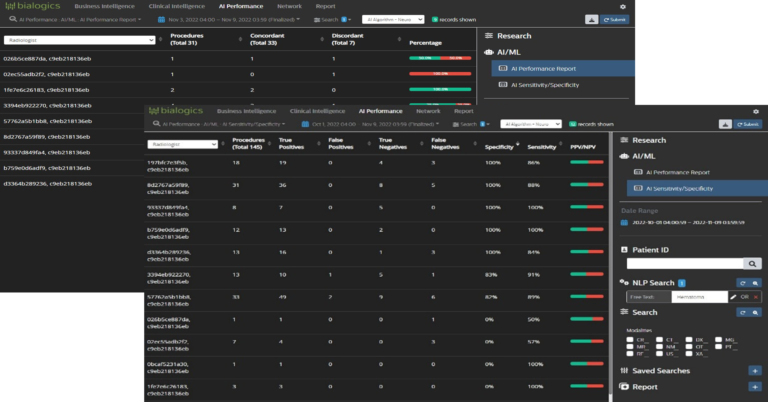This screenshot has width=768, height=402.
Task: Check the DX modality checkbox
Action: pyautogui.click(x=689, y=339)
